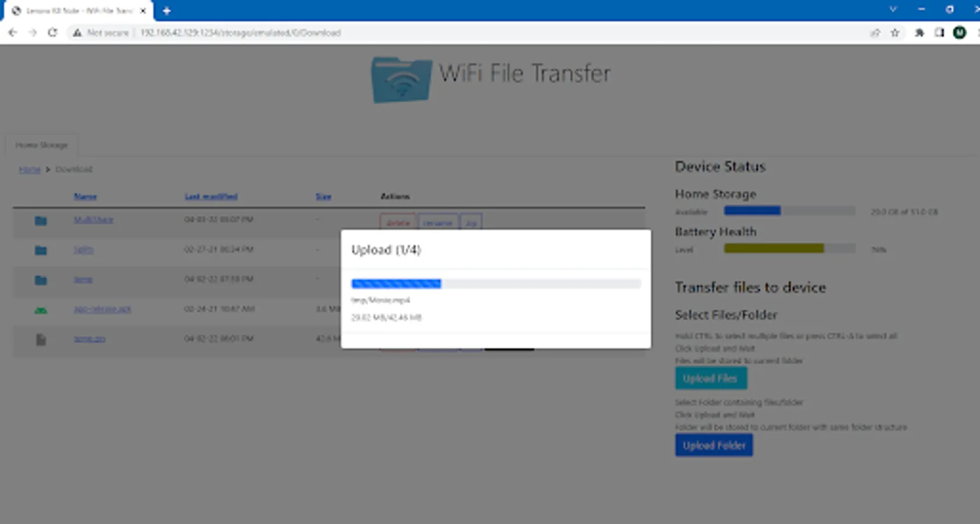Click the upload progress bar in the dialog
Image resolution: width=980 pixels, height=524 pixels.
pos(496,284)
